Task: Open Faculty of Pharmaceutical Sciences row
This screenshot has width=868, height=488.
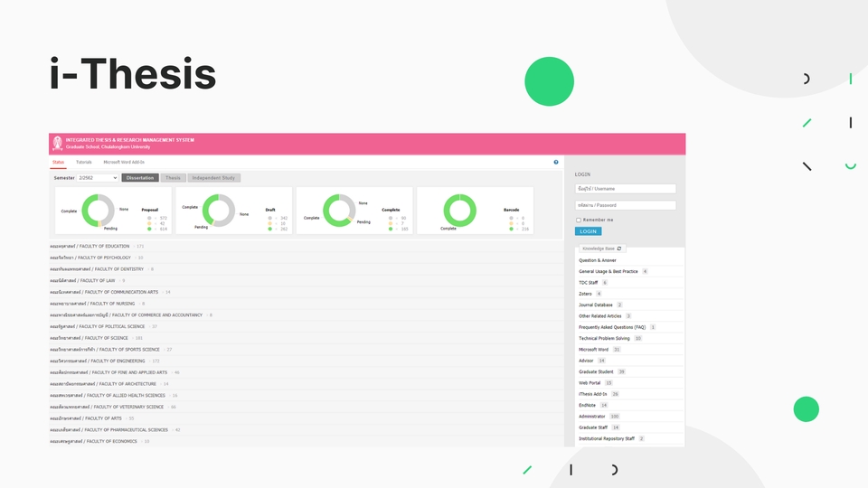Action: 307,430
